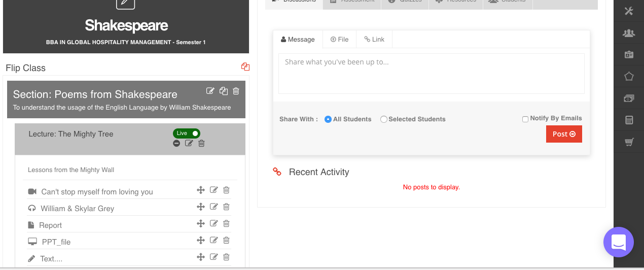Open the calculator icon in right sidebar
The width and height of the screenshot is (644, 270).
629,120
